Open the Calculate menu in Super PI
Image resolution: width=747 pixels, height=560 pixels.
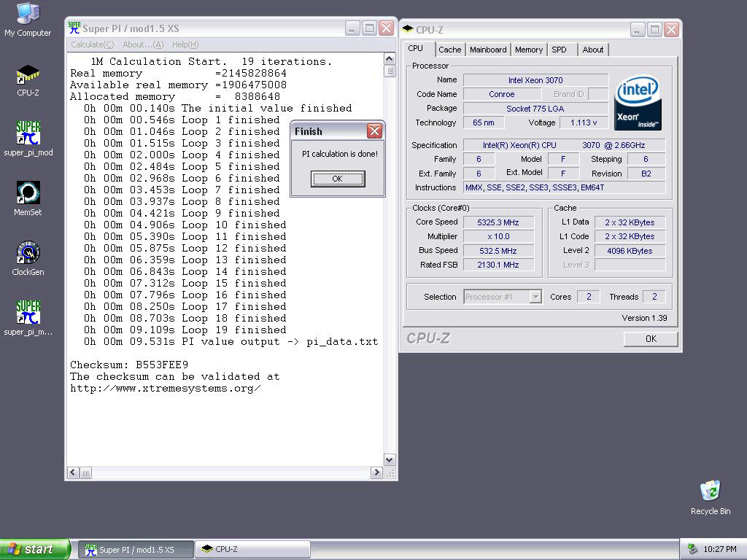tap(93, 44)
